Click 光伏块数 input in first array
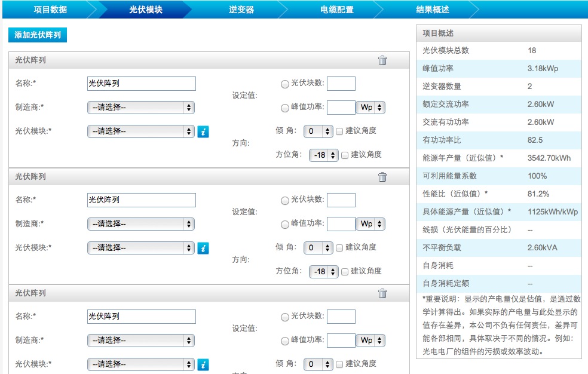 341,84
